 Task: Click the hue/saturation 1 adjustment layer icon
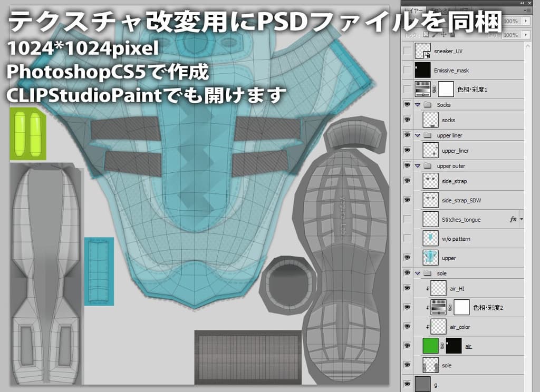tap(423, 89)
